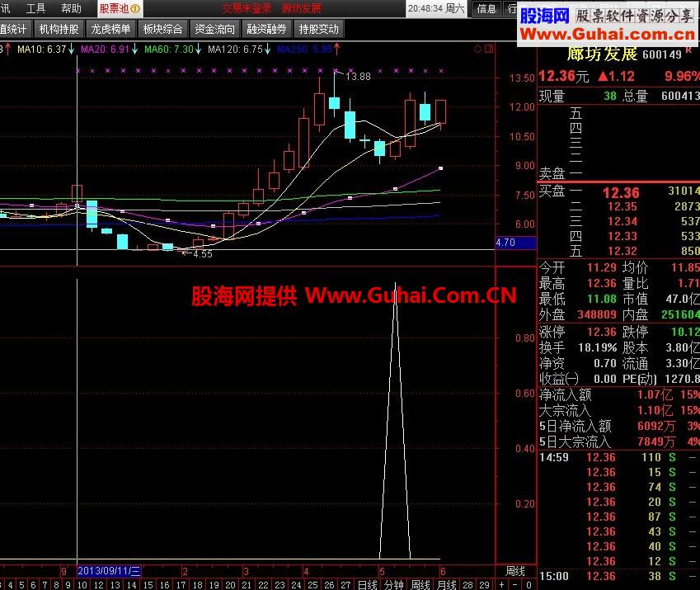This screenshot has width=700, height=590.
Task: Click the white indicator spike in lower chart
Action: click(395, 420)
